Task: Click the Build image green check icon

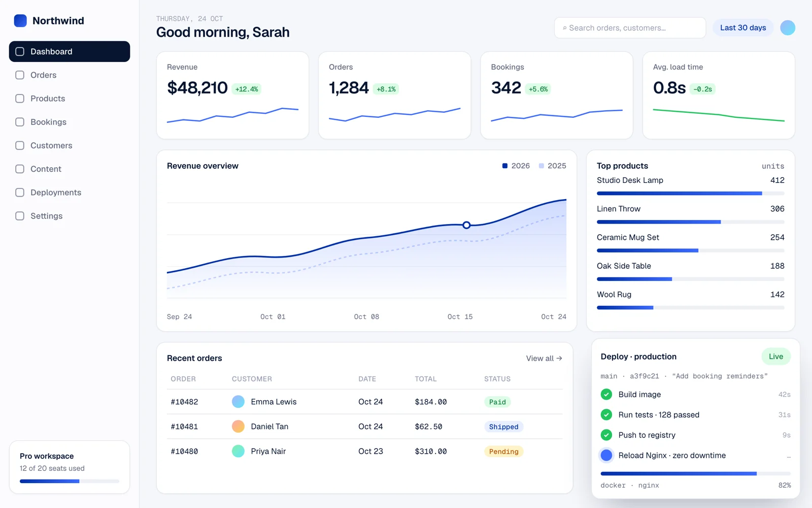Action: click(x=606, y=394)
